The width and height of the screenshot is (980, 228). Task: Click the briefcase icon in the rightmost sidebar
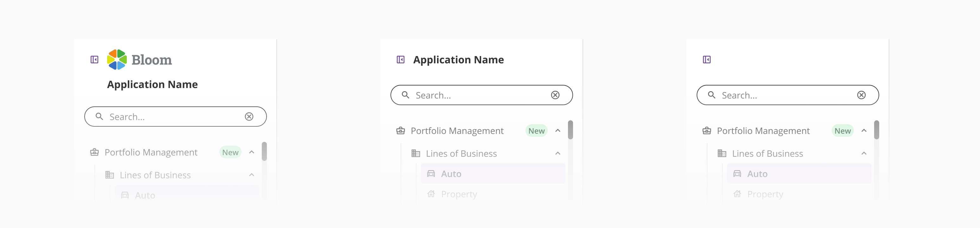706,131
